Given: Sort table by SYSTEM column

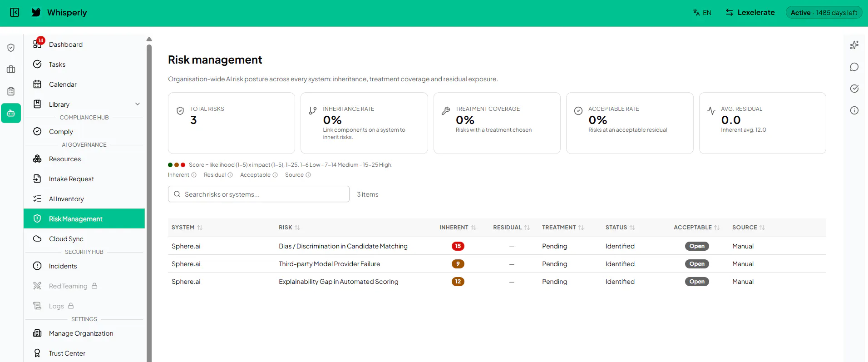Looking at the screenshot, I should pos(187,228).
